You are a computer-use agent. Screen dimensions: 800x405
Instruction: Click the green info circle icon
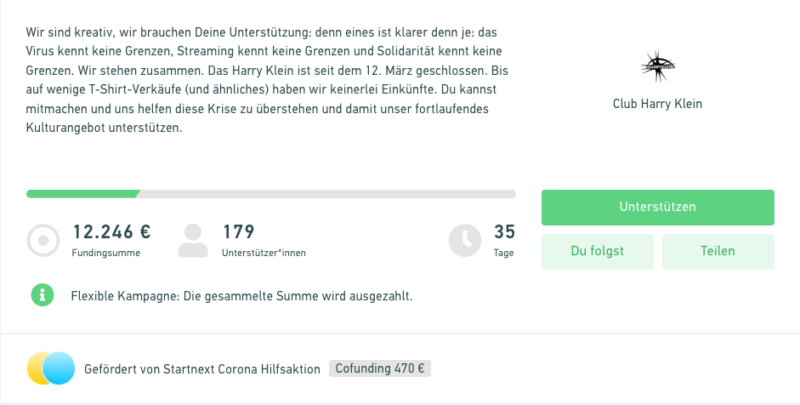(42, 295)
